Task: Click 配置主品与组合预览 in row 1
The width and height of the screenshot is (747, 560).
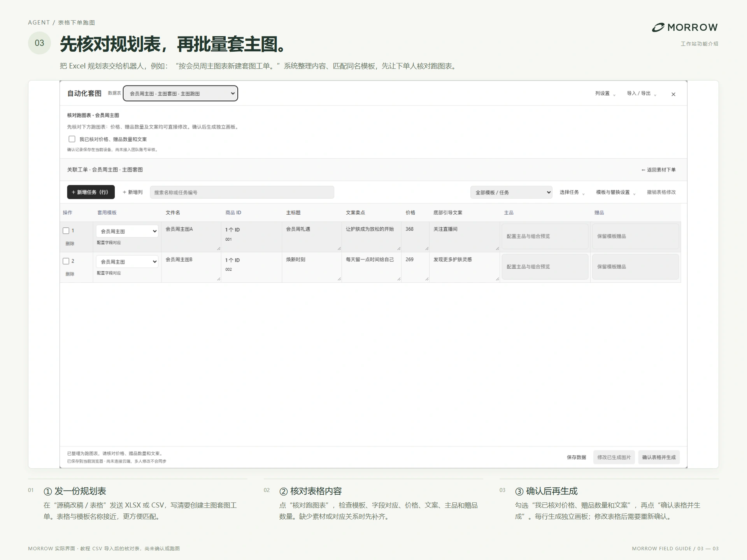Action: (x=545, y=236)
